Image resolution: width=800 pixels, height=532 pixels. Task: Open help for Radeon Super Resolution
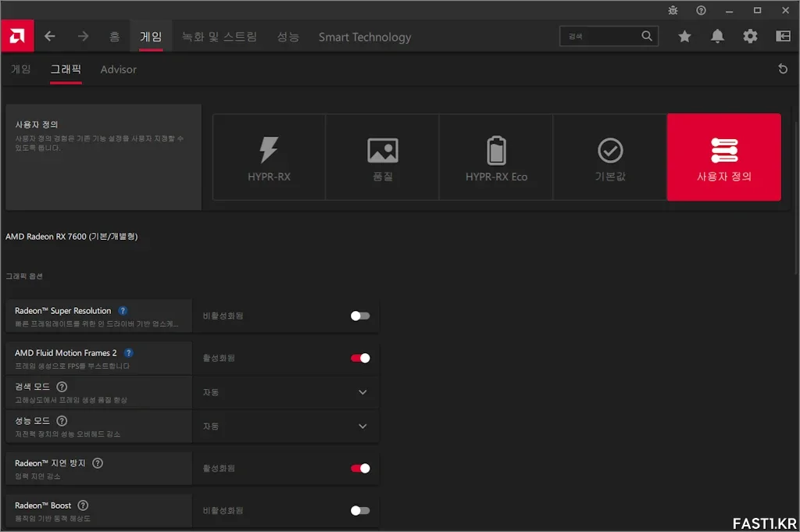point(123,311)
